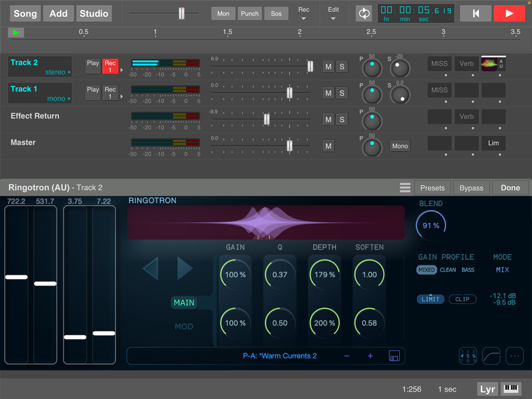Bypass the Ringotron effect
Viewport: 532px width, 399px height.
471,188
